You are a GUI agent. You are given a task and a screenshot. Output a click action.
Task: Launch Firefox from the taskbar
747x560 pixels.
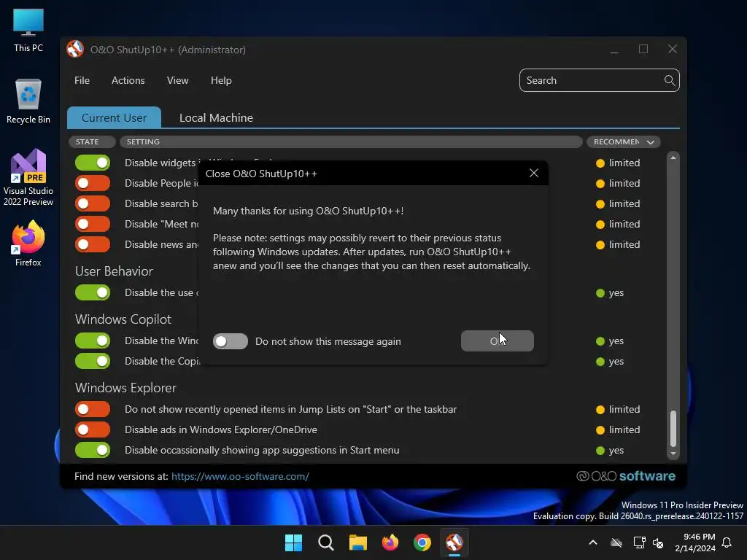[x=390, y=542]
